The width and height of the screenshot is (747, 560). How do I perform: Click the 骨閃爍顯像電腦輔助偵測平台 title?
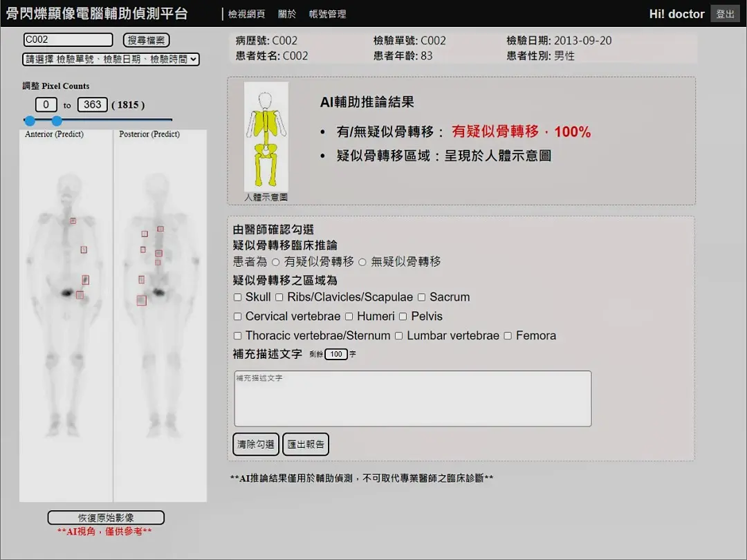(97, 13)
